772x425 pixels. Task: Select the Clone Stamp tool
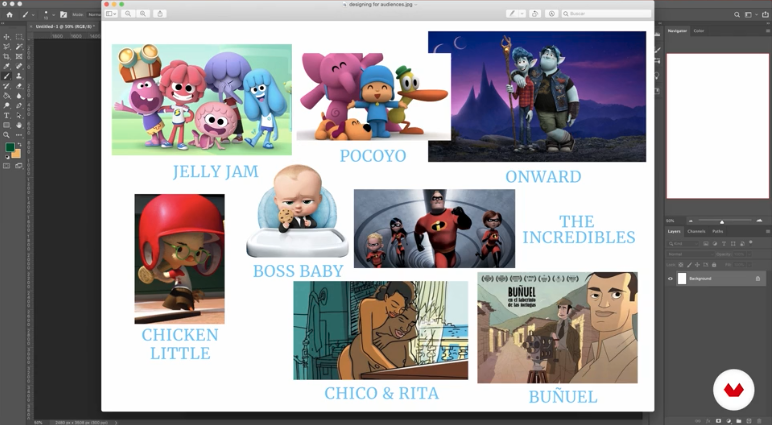coord(19,76)
